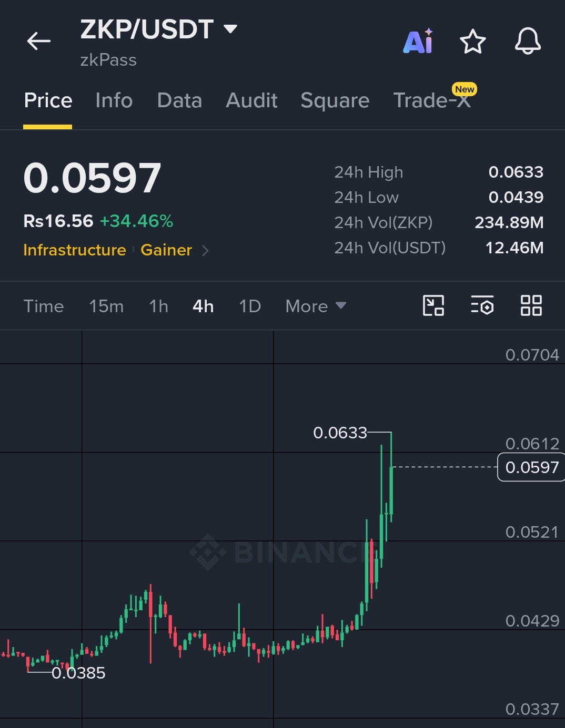
Task: Open the AI assistant icon
Action: [418, 41]
